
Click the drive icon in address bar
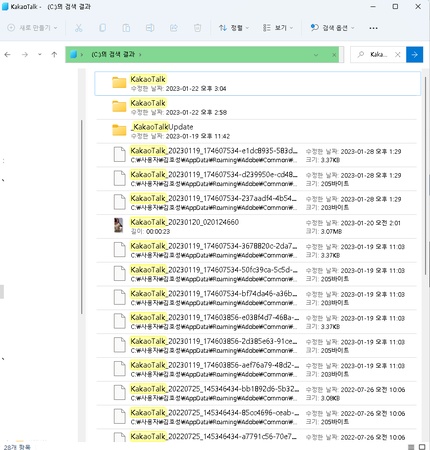74,54
